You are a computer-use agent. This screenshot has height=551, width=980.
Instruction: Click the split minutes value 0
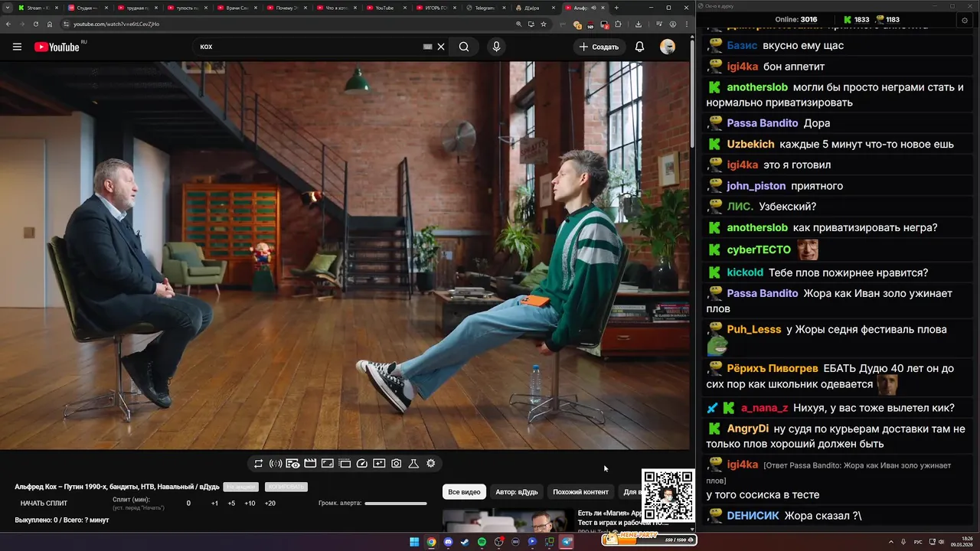188,504
